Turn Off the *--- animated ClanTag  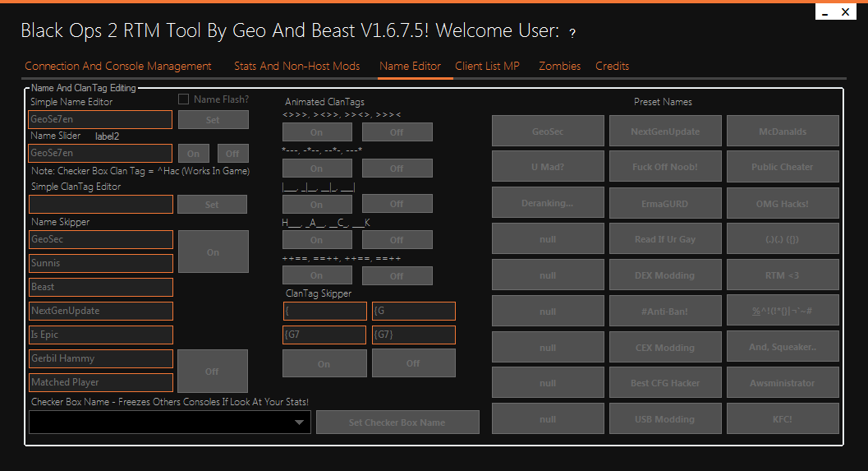coord(397,168)
